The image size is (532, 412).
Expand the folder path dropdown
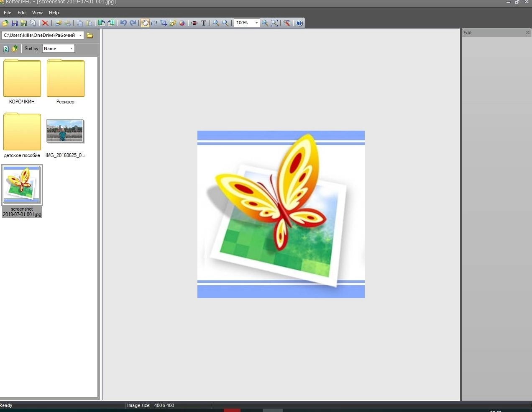click(80, 35)
